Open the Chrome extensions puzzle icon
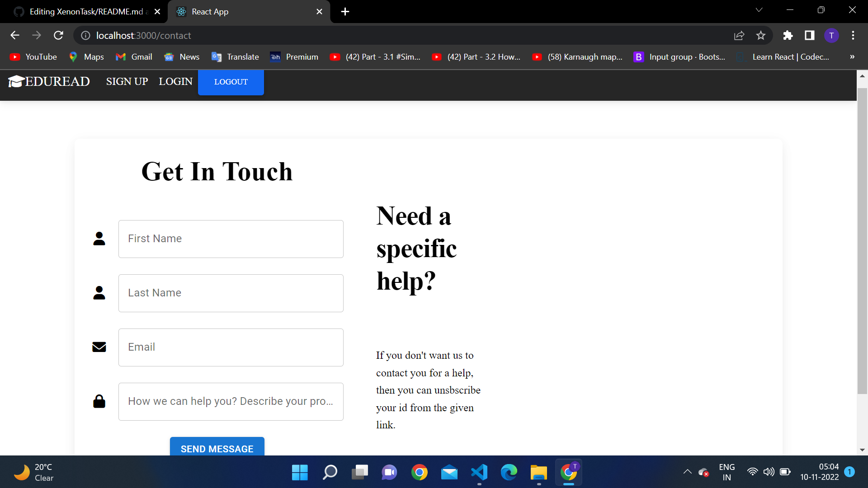This screenshot has width=868, height=488. click(x=788, y=35)
